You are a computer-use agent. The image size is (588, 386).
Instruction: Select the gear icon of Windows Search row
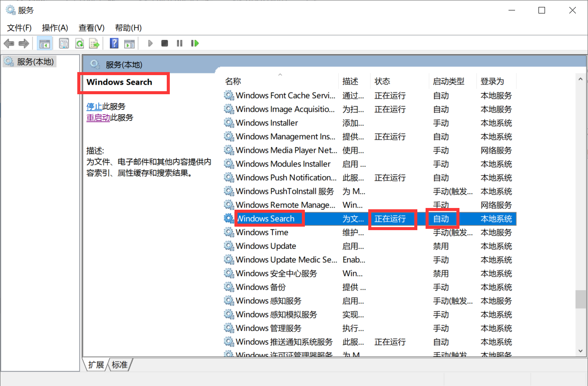[x=229, y=219]
